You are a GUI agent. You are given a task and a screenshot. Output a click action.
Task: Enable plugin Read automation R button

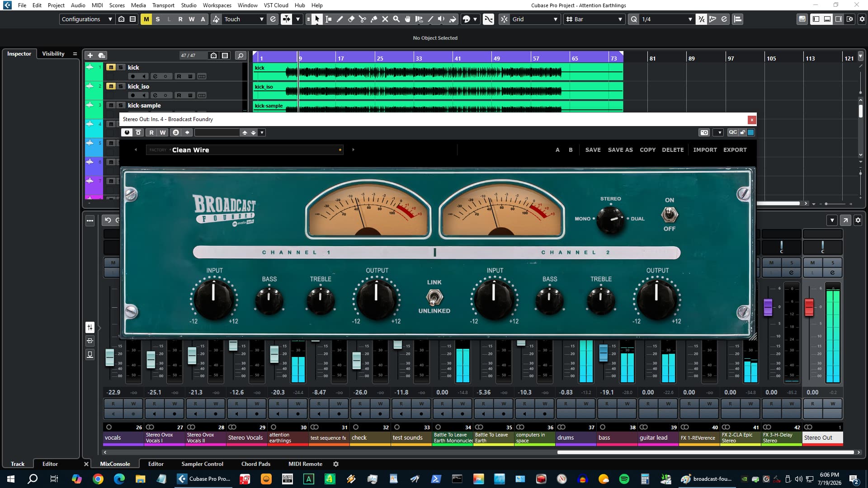click(151, 132)
